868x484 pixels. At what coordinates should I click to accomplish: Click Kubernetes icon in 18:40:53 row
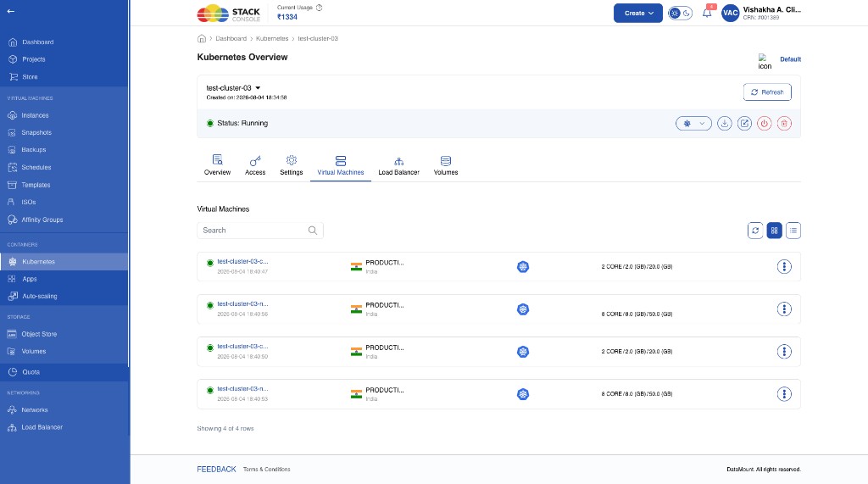pyautogui.click(x=522, y=394)
